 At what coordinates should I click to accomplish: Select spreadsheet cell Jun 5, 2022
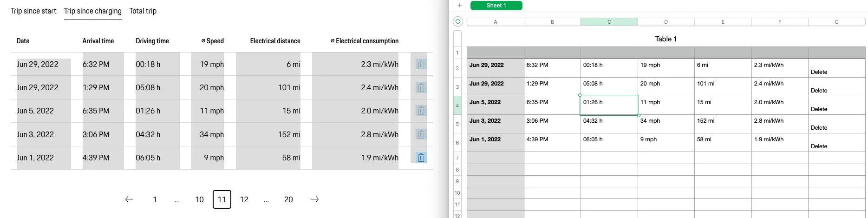click(x=495, y=106)
